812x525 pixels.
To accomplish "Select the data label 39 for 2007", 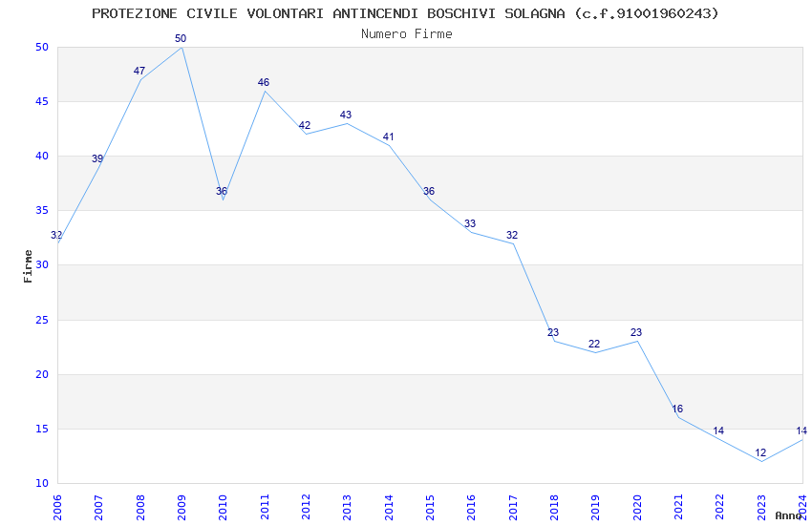I will click(x=97, y=158).
